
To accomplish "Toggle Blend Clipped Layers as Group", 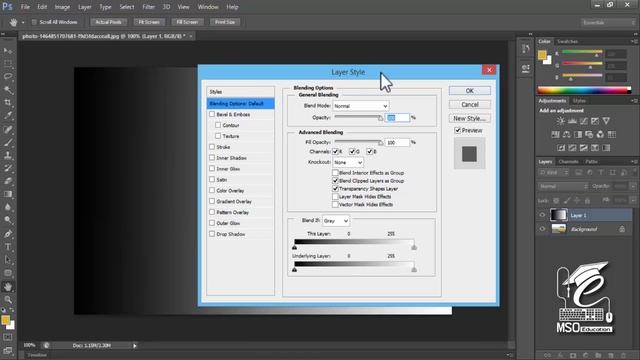I will (x=335, y=181).
